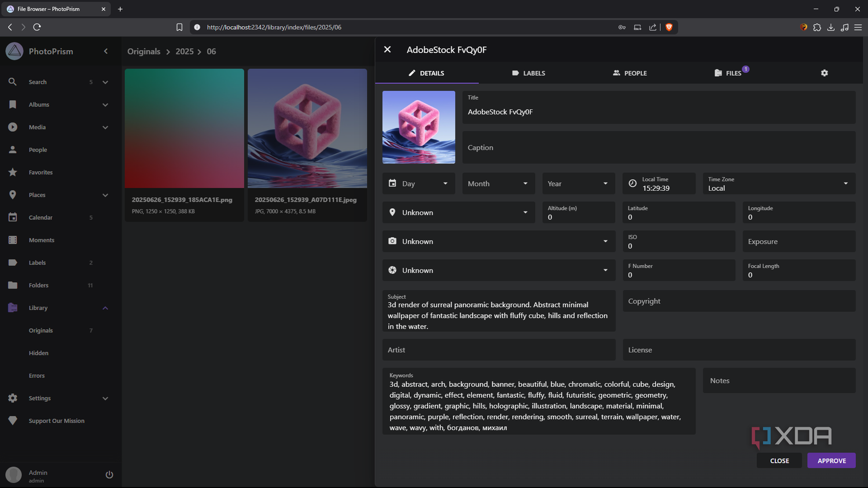Open Library via the purple library icon
Viewport: 868px width, 488px height.
[13, 308]
